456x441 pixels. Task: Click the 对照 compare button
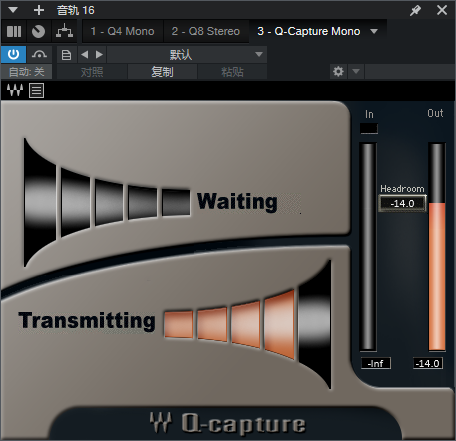click(x=92, y=72)
